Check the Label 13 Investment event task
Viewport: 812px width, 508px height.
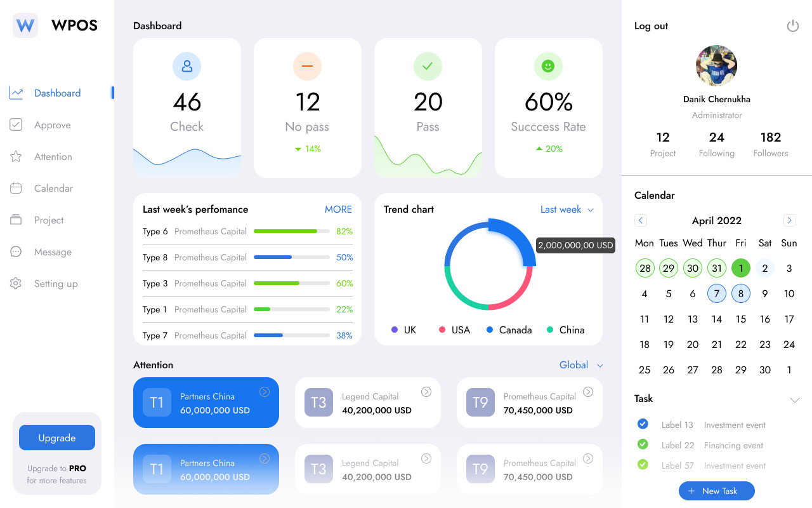pyautogui.click(x=643, y=424)
